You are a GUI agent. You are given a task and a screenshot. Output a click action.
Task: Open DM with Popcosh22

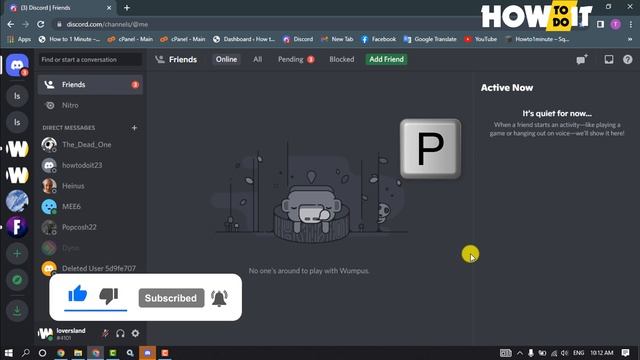click(90, 227)
